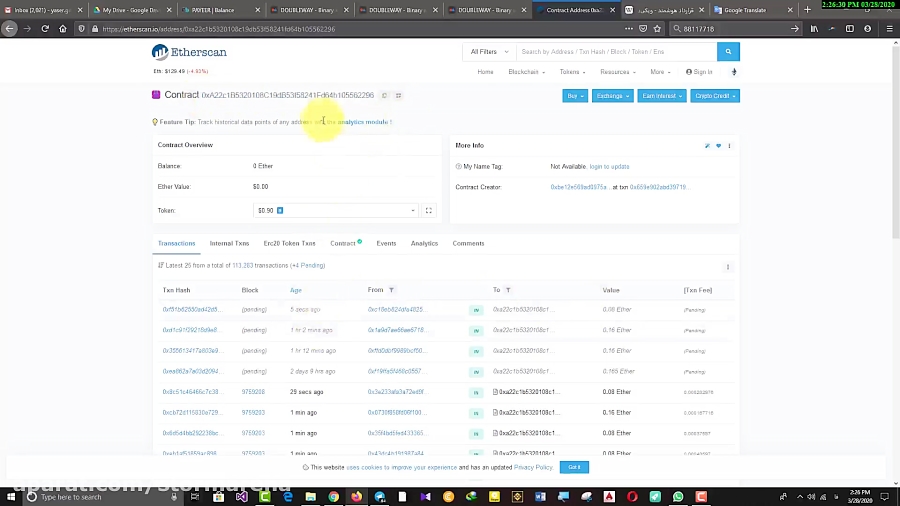Viewport: 900px width, 506px height.
Task: Open the Exchange dropdown button
Action: click(612, 96)
